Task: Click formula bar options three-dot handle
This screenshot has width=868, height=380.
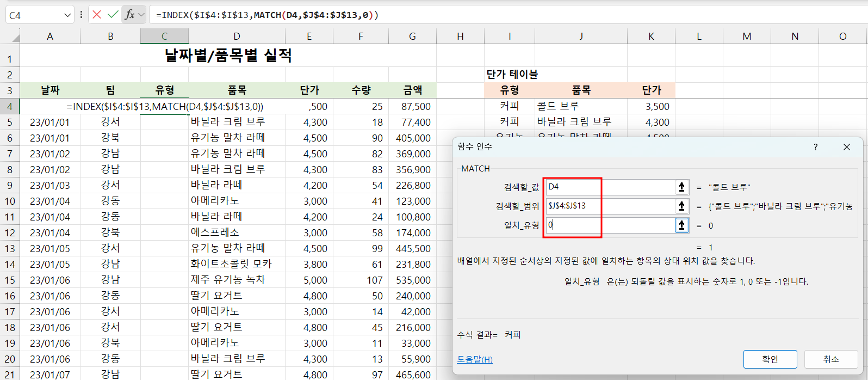Action: [81, 15]
